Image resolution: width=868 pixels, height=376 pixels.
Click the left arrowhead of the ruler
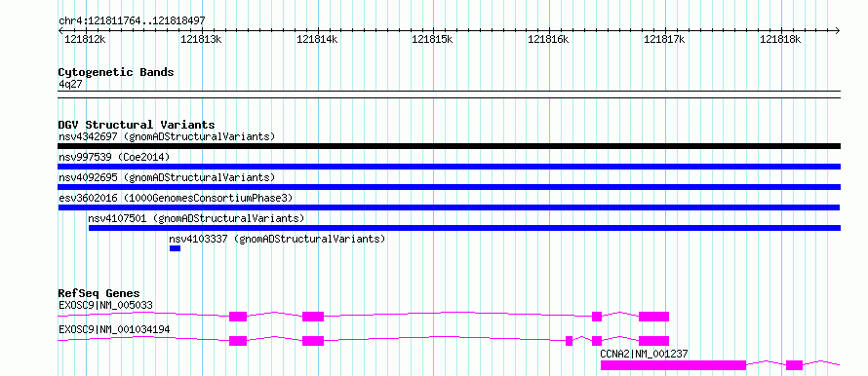pyautogui.click(x=60, y=30)
